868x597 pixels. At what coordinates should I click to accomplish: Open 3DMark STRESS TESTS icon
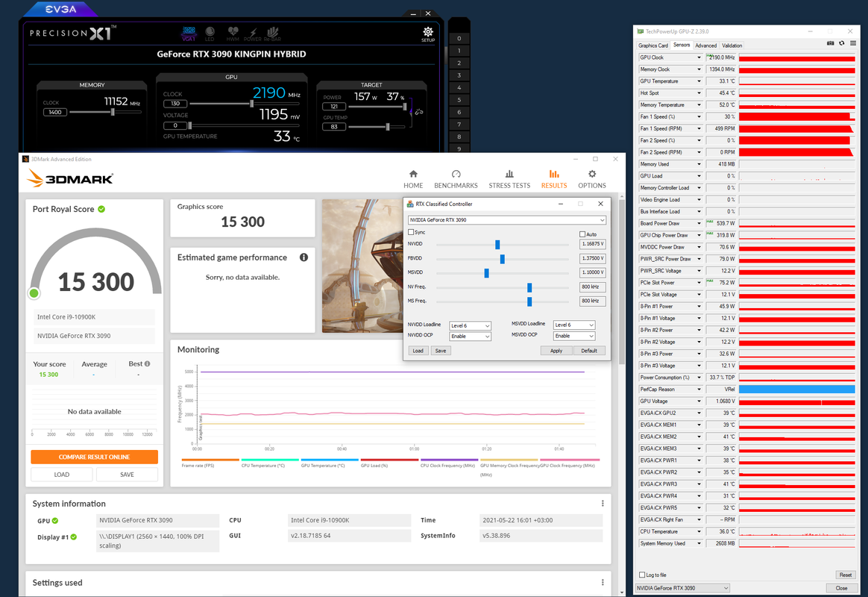click(x=509, y=174)
